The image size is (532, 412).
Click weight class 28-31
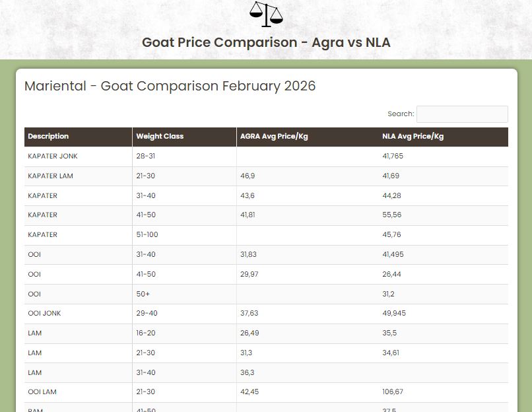146,156
